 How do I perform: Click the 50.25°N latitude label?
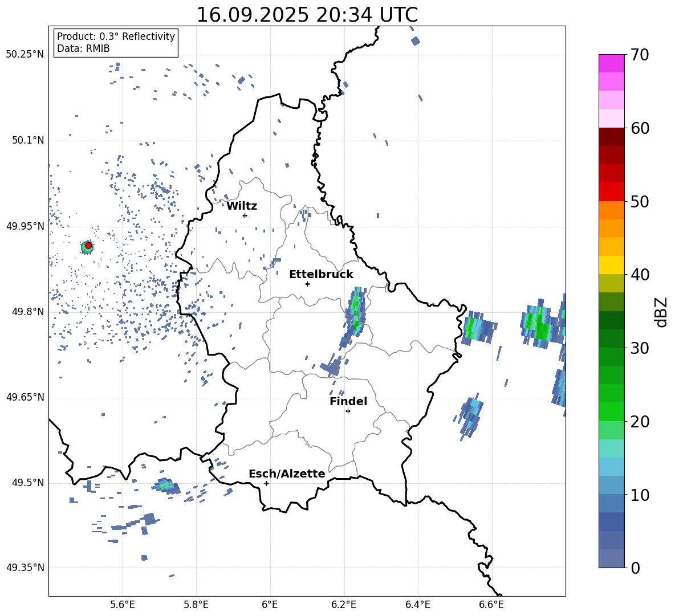click(25, 55)
